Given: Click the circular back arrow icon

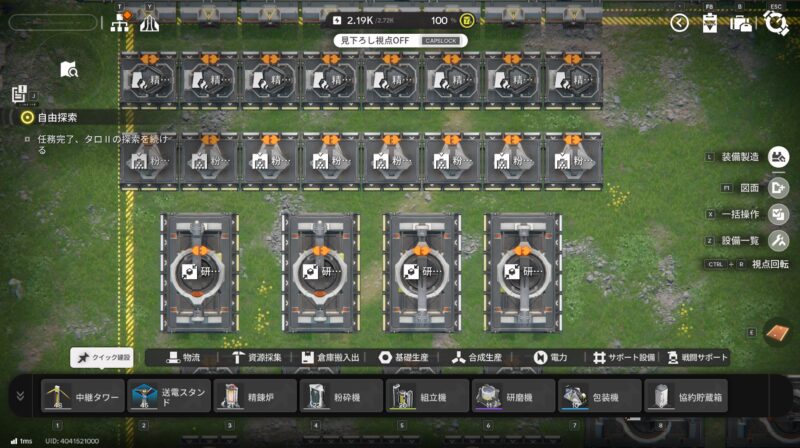Looking at the screenshot, I should pyautogui.click(x=679, y=22).
